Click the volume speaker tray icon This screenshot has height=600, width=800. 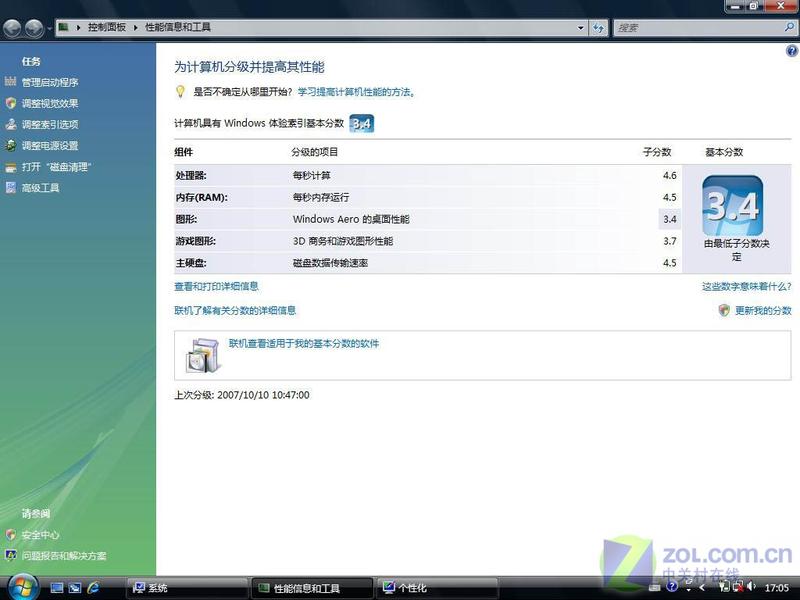[x=751, y=588]
